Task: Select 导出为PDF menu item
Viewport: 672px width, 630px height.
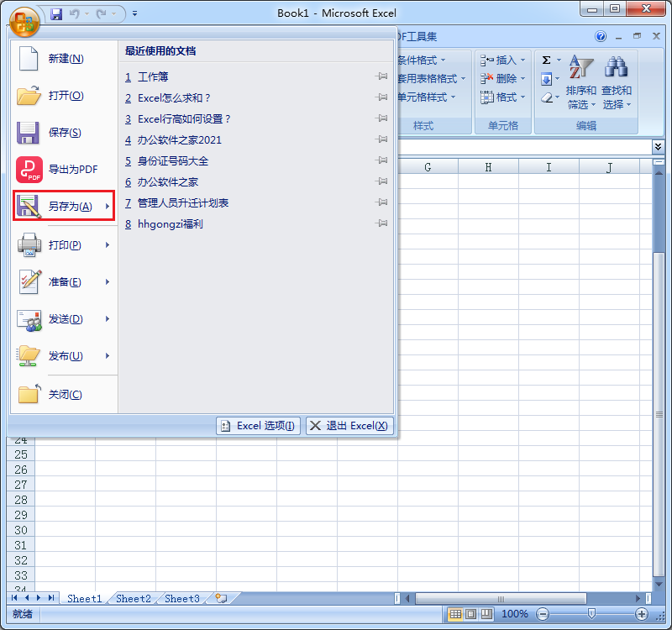Action: (64, 170)
